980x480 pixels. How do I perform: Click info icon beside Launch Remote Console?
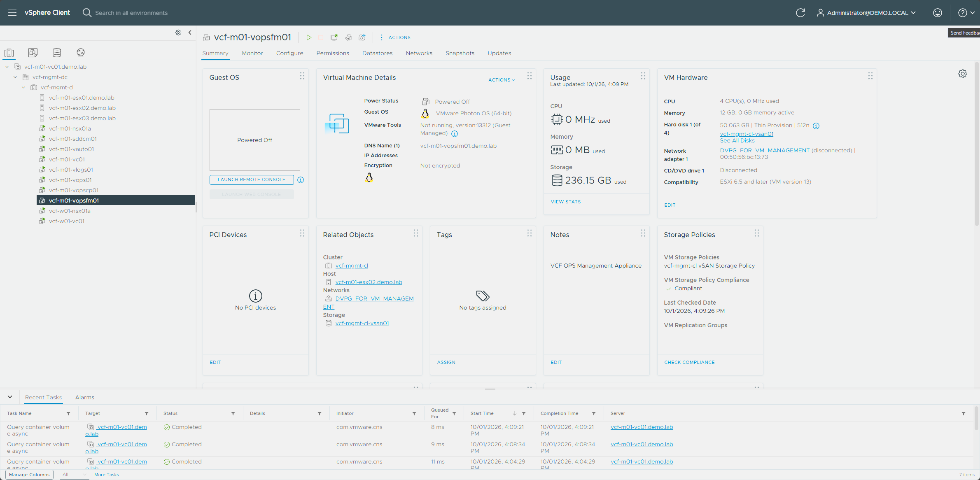(x=301, y=180)
